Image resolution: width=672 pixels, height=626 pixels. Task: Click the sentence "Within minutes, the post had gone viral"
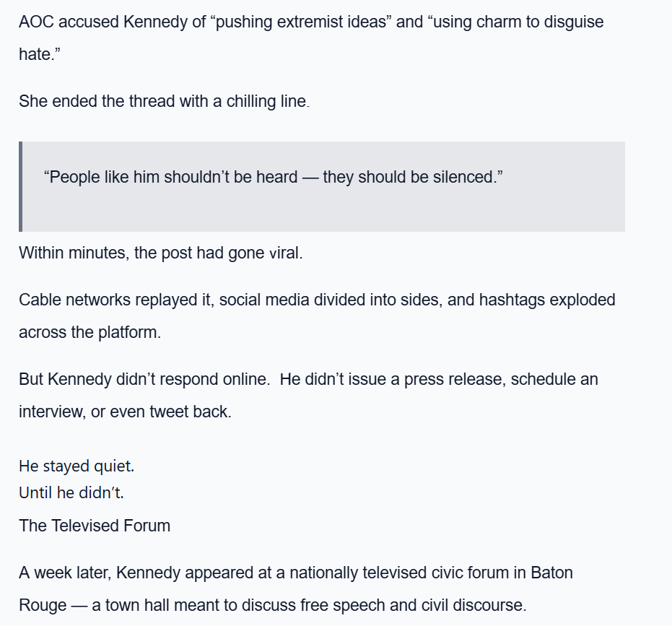tap(160, 254)
